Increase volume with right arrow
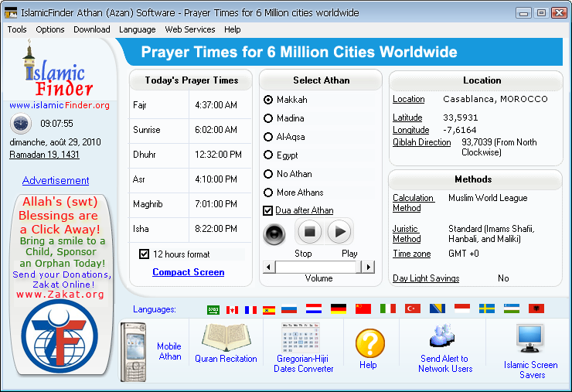The height and width of the screenshot is (392, 572). click(x=369, y=268)
